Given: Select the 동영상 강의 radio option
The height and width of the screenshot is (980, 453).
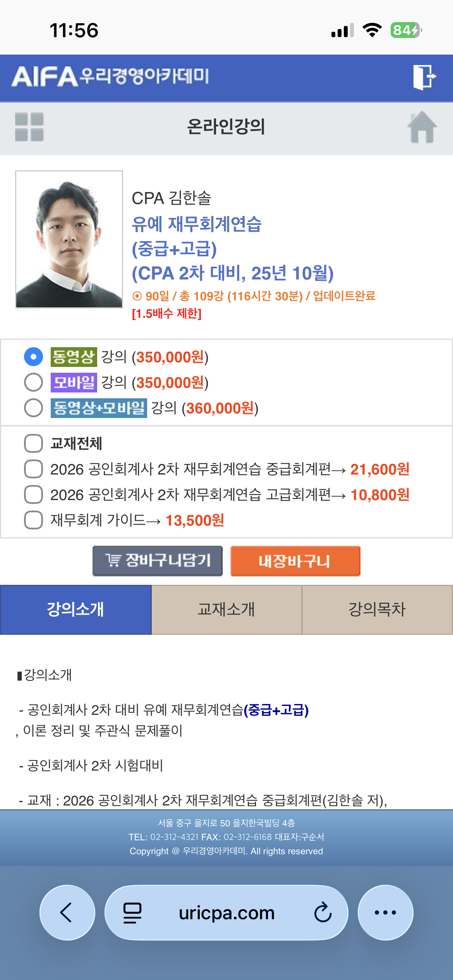Looking at the screenshot, I should coord(34,357).
